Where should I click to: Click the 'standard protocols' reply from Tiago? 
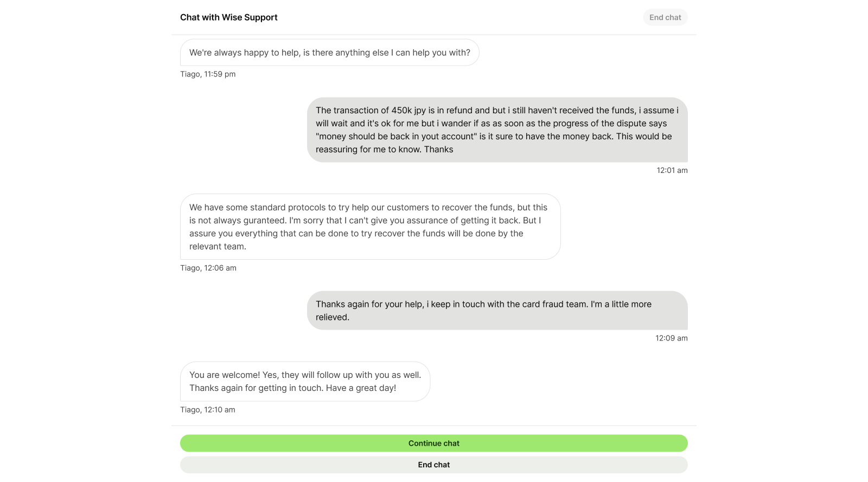[x=371, y=227]
